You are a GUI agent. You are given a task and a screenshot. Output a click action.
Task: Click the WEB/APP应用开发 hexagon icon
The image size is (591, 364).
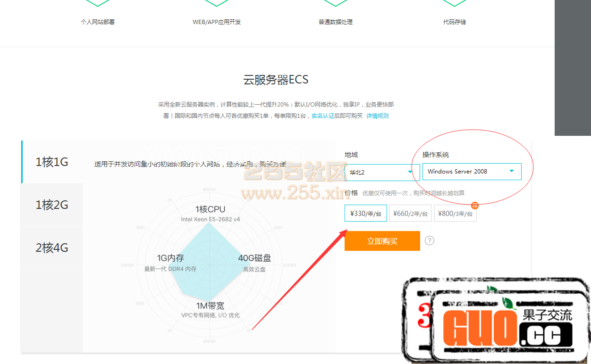(217, 2)
